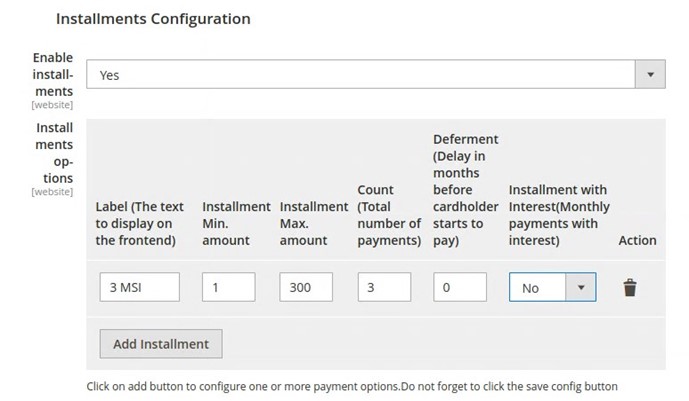The width and height of the screenshot is (689, 401).
Task: Expand the interest dropdown arrow next to 'No'
Action: pos(580,287)
